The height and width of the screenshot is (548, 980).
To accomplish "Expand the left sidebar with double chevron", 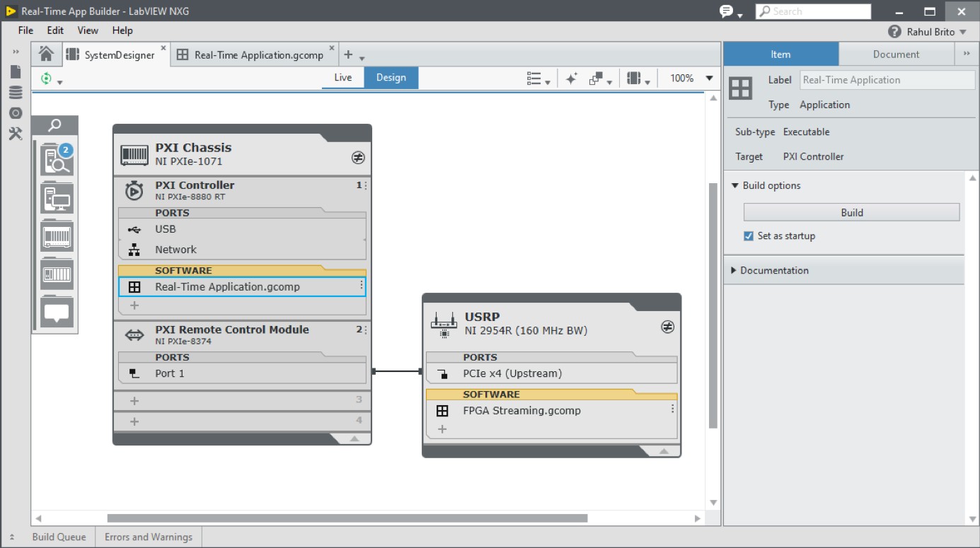I will click(x=16, y=52).
